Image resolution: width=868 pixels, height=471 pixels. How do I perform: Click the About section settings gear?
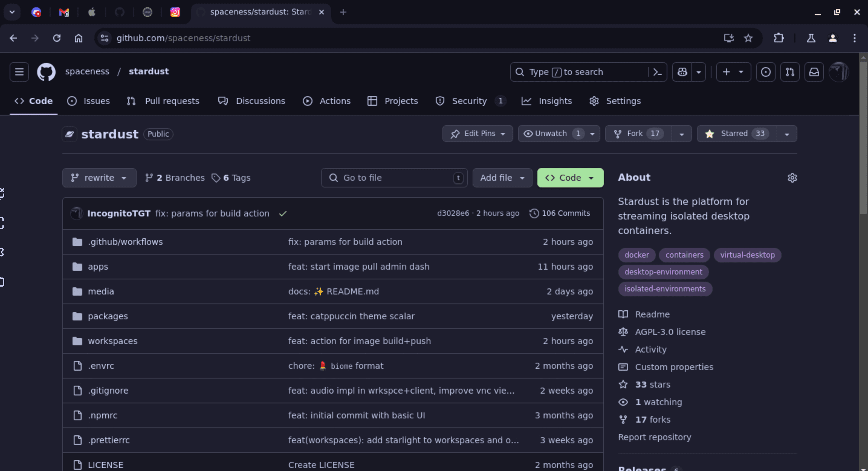click(792, 178)
